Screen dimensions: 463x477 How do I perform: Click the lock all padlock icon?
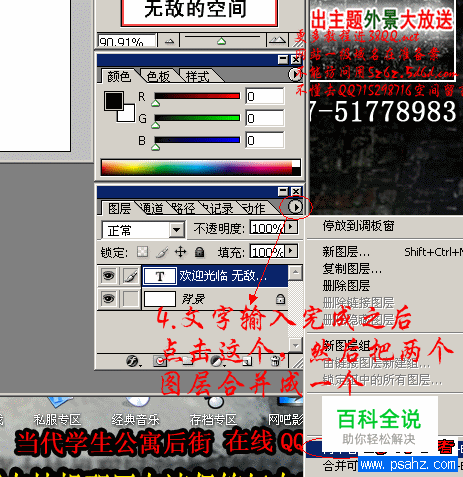point(200,252)
